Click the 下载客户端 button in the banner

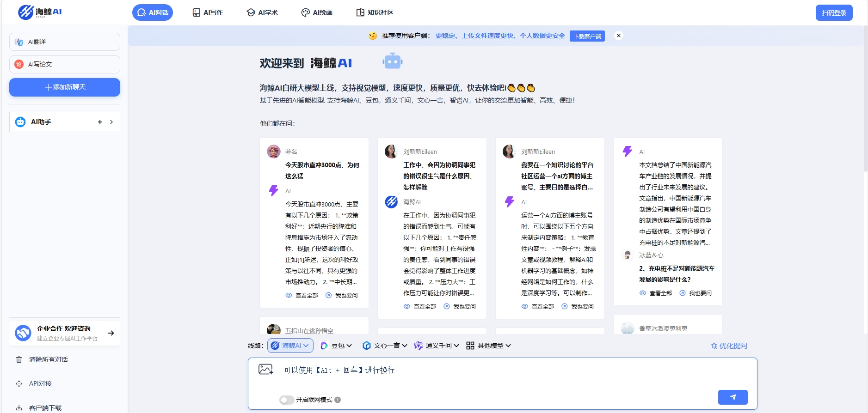pos(587,36)
